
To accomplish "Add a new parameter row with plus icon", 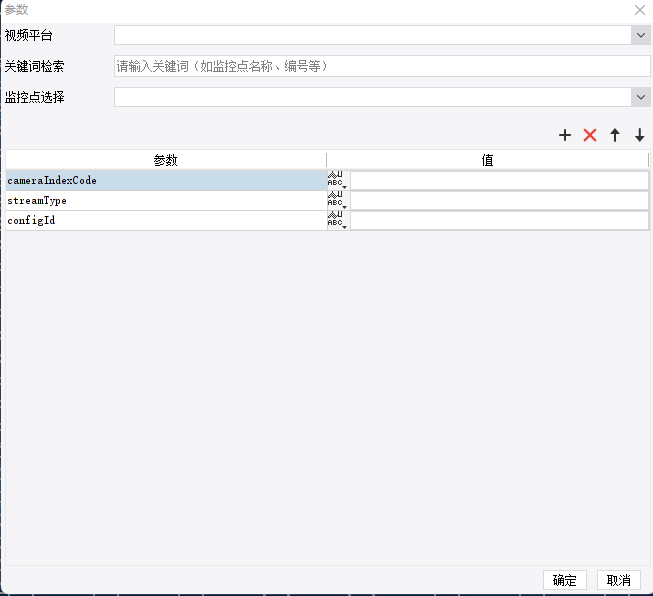I will click(x=565, y=135).
